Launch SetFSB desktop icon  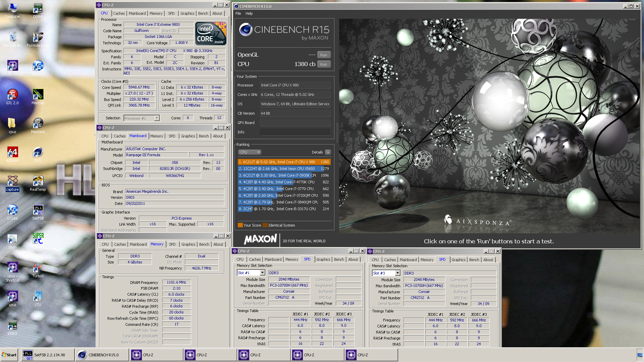[x=38, y=212]
